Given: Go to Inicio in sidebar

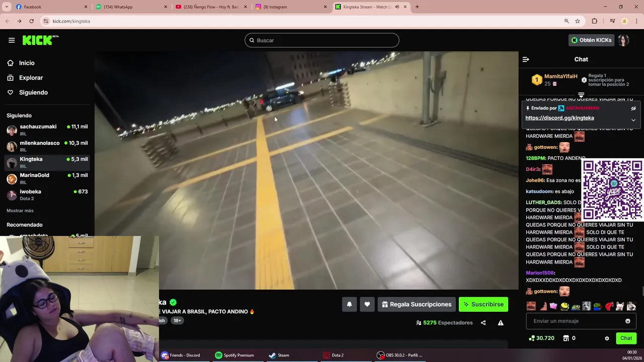Looking at the screenshot, I should click(21, 63).
